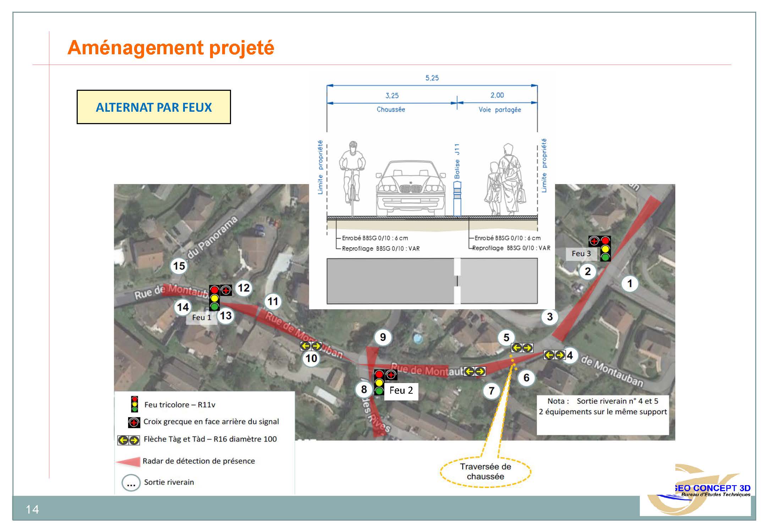Image resolution: width=769 pixels, height=532 pixels.
Task: Click 'Croix grecque en face arrière du signal'
Action: 211,422
